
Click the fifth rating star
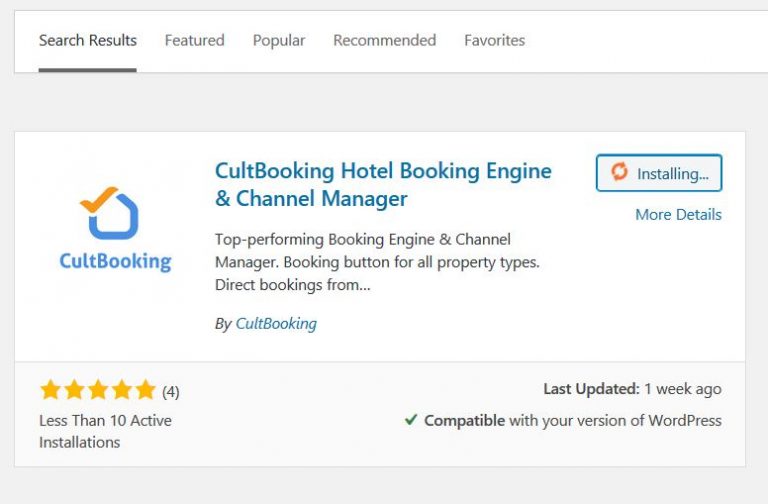145,391
